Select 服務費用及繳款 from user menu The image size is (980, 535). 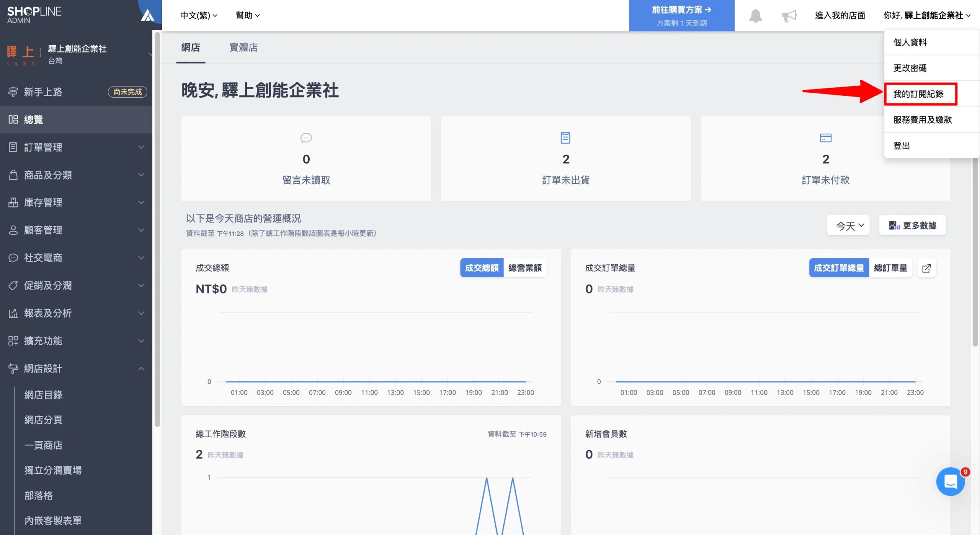click(x=931, y=120)
